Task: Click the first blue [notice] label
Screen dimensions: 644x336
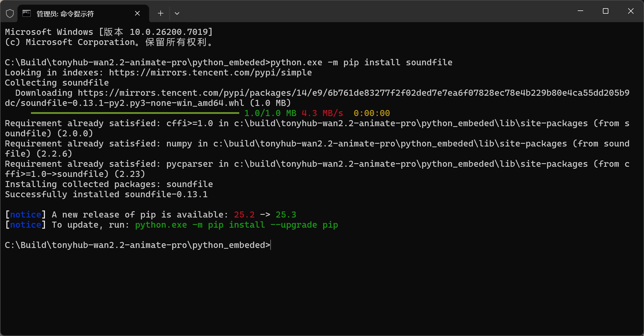Action: coord(25,215)
